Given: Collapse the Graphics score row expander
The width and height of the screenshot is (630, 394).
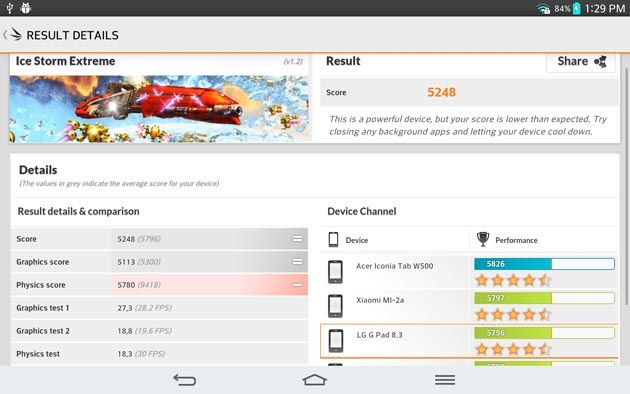Looking at the screenshot, I should click(x=297, y=262).
